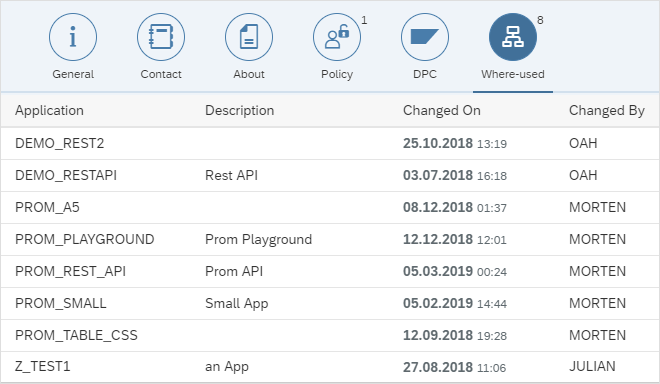660x384 pixels.
Task: Click the 05.02.2019 14:44 date cell
Action: point(455,304)
